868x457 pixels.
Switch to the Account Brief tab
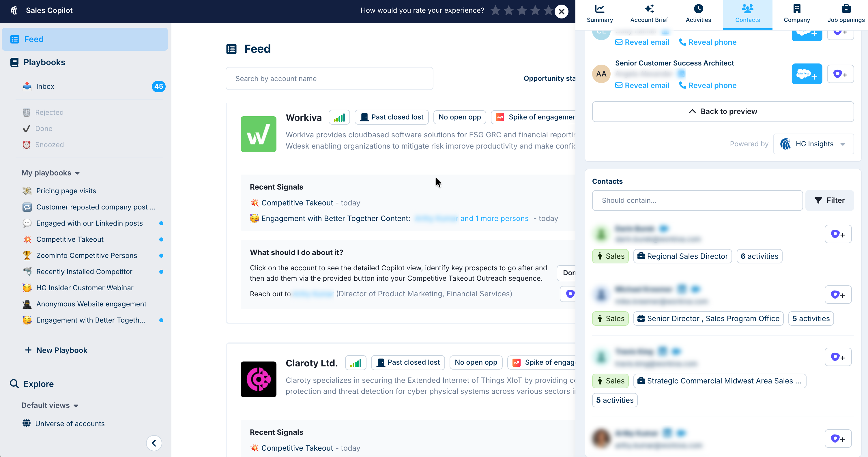click(x=649, y=14)
